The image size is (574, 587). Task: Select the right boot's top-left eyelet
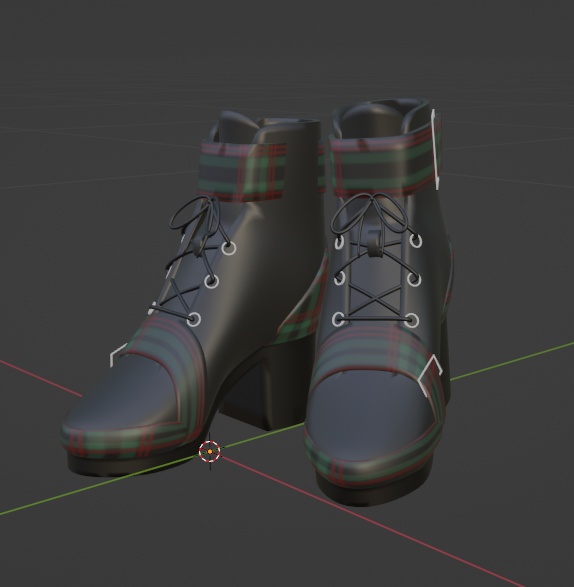pyautogui.click(x=339, y=242)
